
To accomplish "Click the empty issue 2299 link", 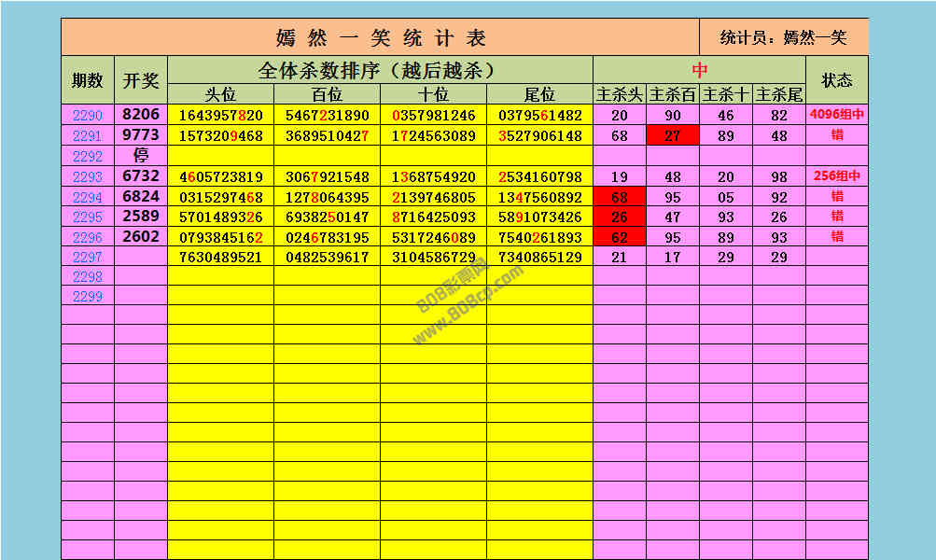I will tap(87, 296).
